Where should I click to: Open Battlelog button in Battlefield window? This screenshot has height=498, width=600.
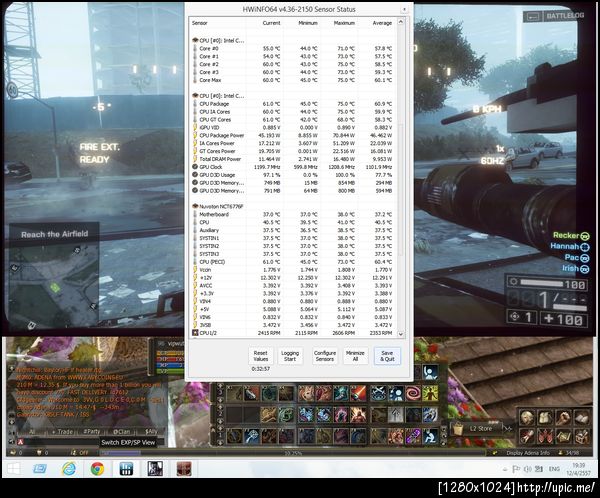554,16
